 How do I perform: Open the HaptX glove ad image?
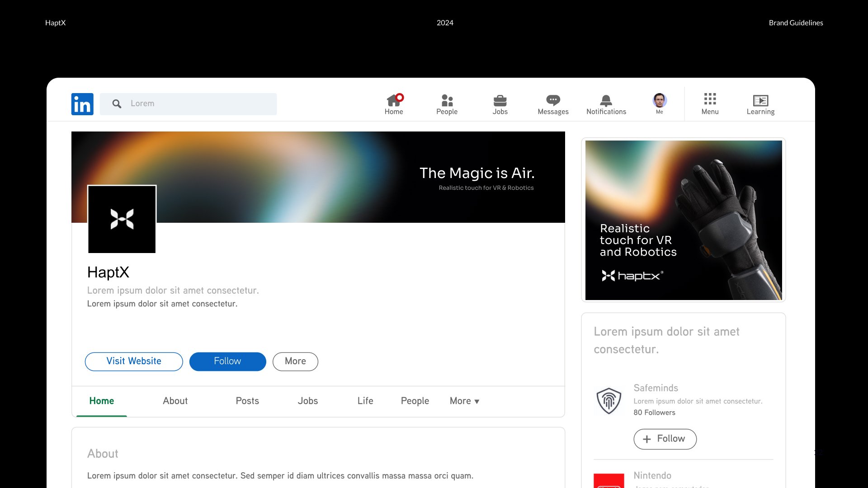point(683,220)
